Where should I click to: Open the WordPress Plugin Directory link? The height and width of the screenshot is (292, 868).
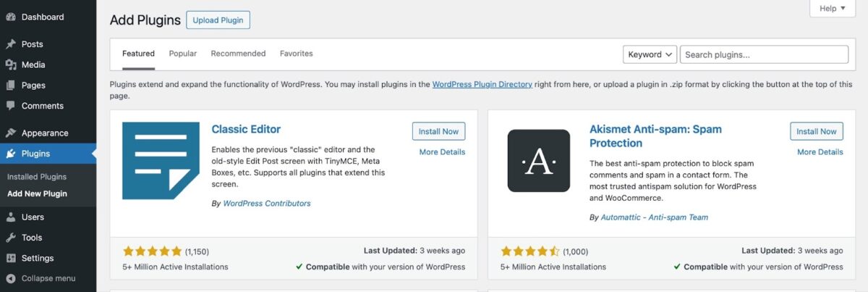(482, 84)
